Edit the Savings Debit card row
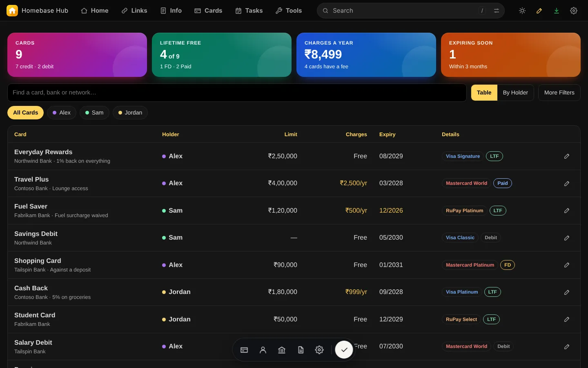The image size is (588, 368). [567, 238]
